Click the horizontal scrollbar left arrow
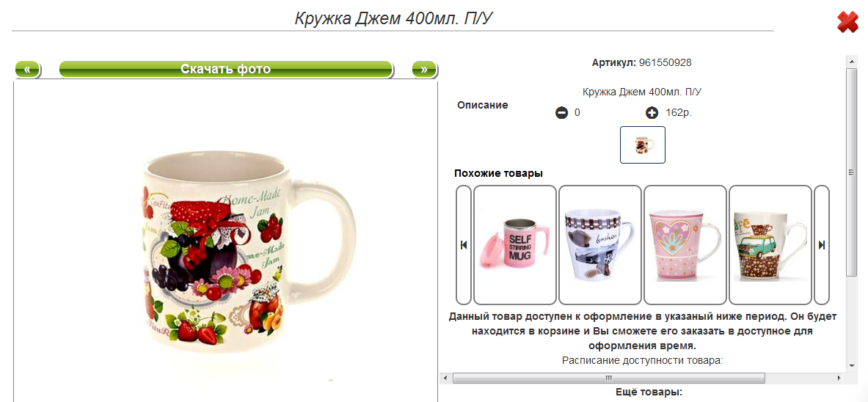The image size is (868, 402). point(445,379)
